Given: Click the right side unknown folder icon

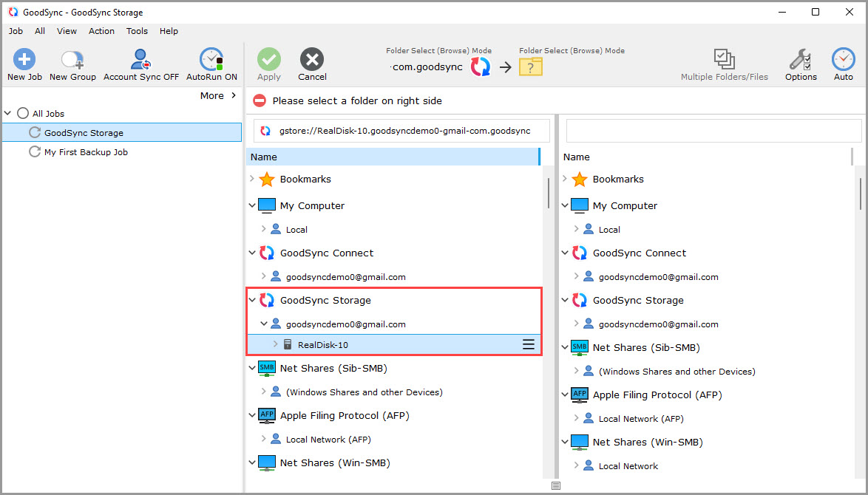Looking at the screenshot, I should tap(530, 67).
